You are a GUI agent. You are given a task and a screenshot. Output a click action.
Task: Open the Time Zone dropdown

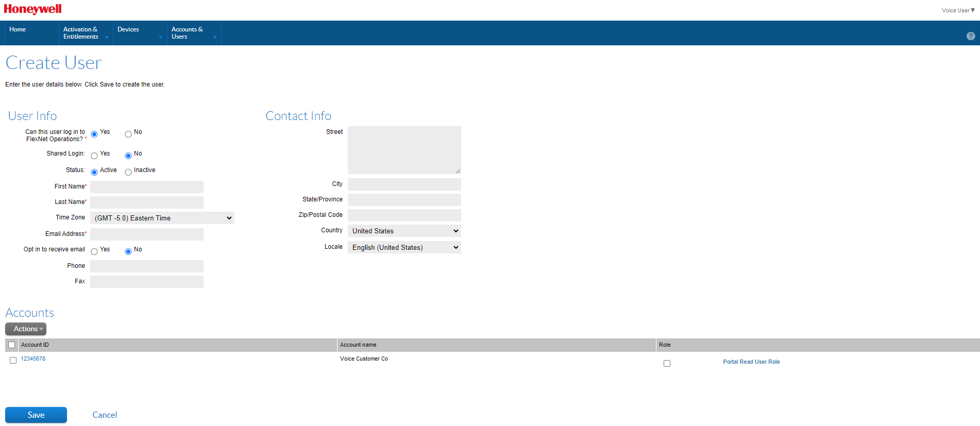[x=162, y=218]
